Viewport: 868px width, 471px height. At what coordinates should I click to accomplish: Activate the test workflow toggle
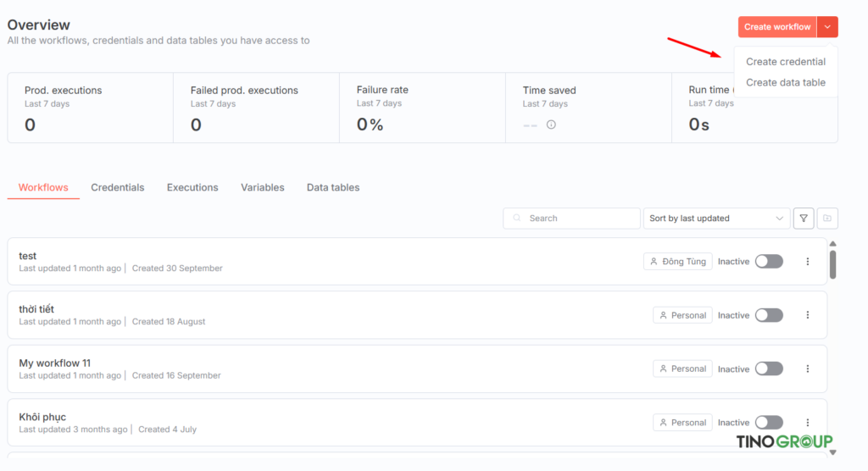769,262
